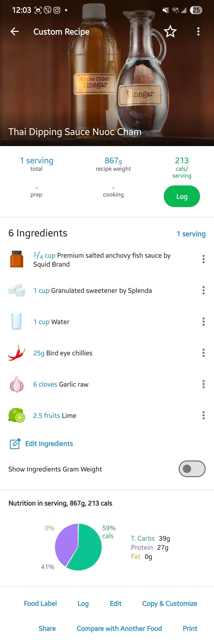The image size is (214, 644).
Task: Select Copy & Customize
Action: [x=170, y=604]
